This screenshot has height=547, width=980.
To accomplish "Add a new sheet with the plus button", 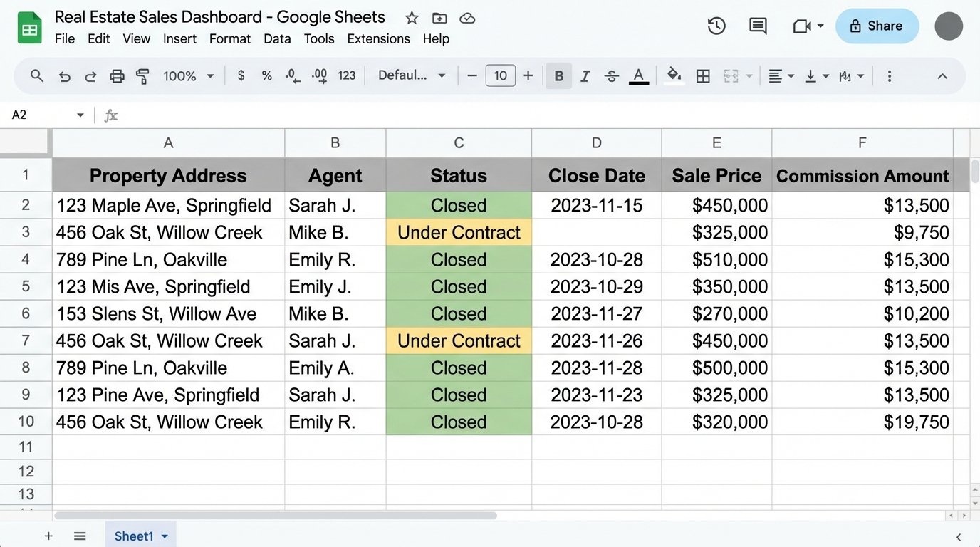I will tap(48, 536).
